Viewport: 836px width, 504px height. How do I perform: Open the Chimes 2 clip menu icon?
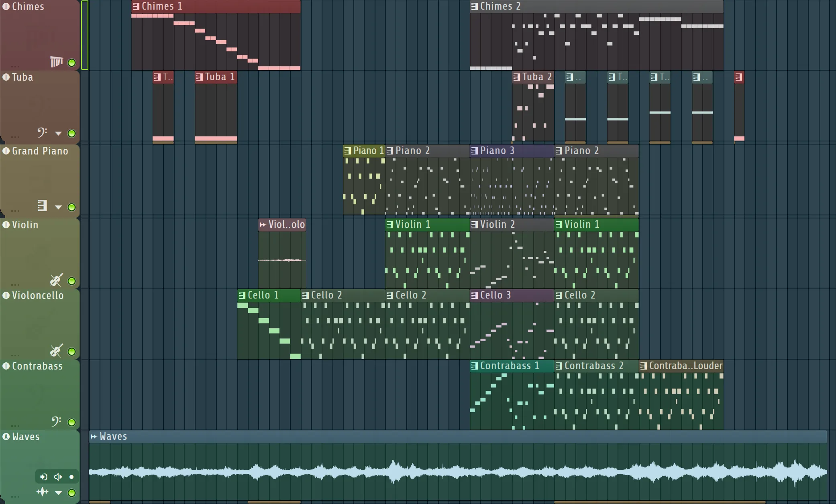pos(475,6)
